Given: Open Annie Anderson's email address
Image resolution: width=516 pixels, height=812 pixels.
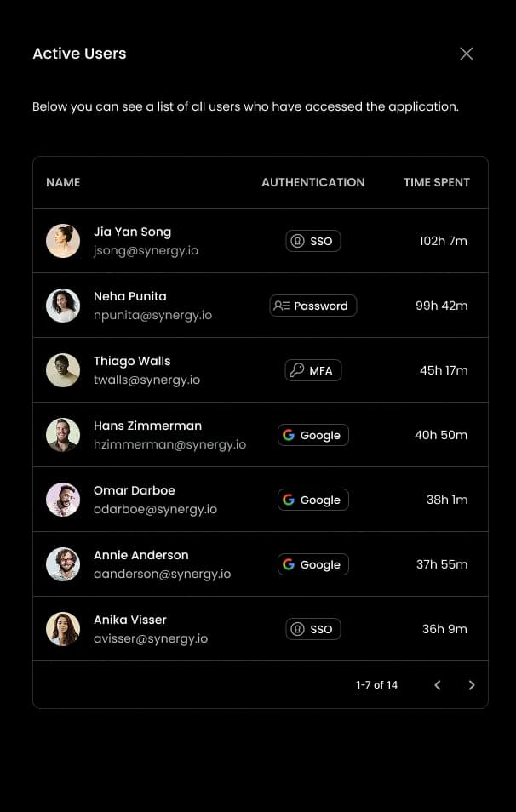Looking at the screenshot, I should click(162, 574).
